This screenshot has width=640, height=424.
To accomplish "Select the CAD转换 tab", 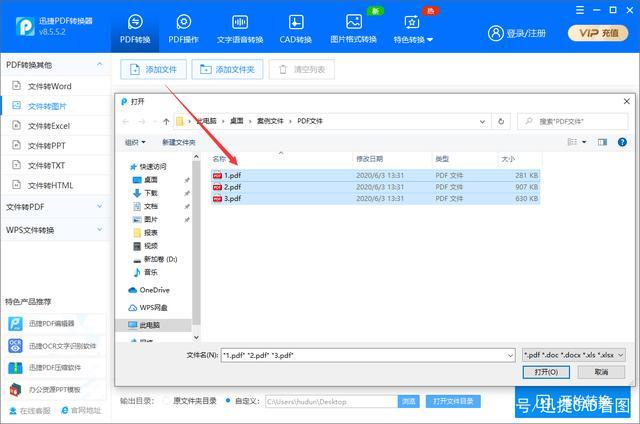I will (x=296, y=29).
